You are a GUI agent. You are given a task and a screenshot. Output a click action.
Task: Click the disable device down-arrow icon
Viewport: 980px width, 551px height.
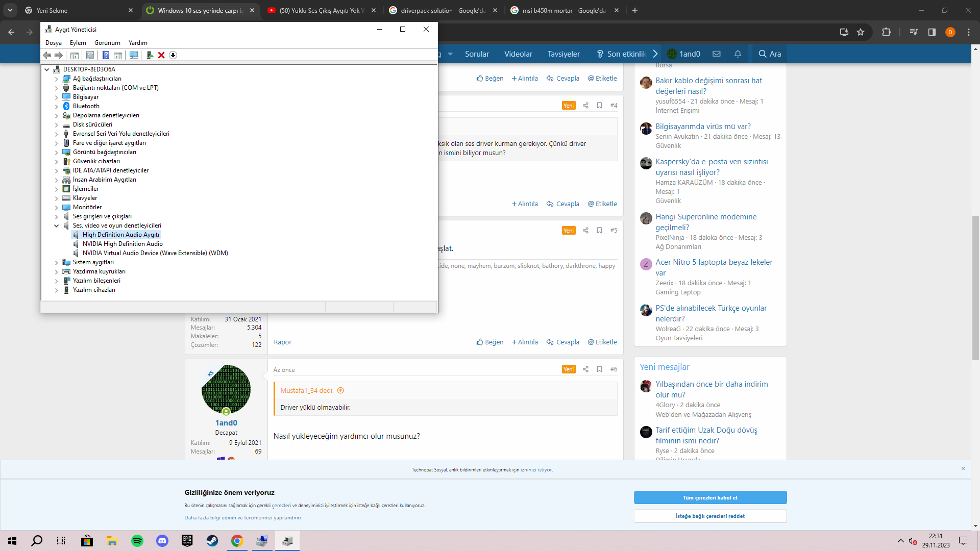click(x=173, y=55)
